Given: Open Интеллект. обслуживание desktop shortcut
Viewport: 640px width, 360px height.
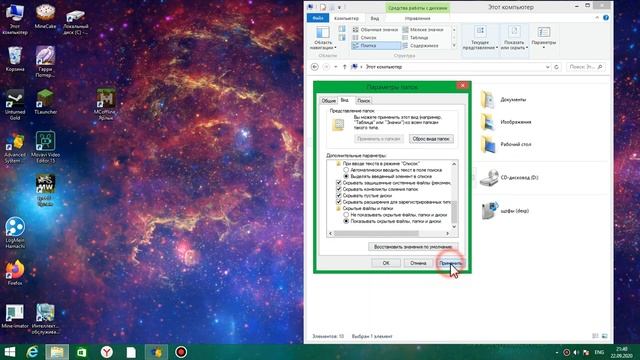Looking at the screenshot, I should pos(45,319).
